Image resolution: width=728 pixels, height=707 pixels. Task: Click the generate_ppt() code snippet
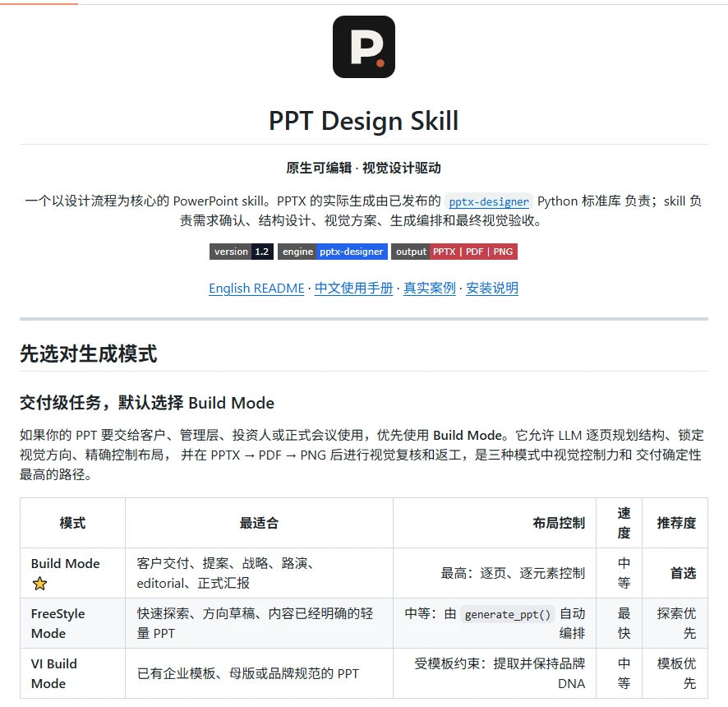(x=508, y=614)
